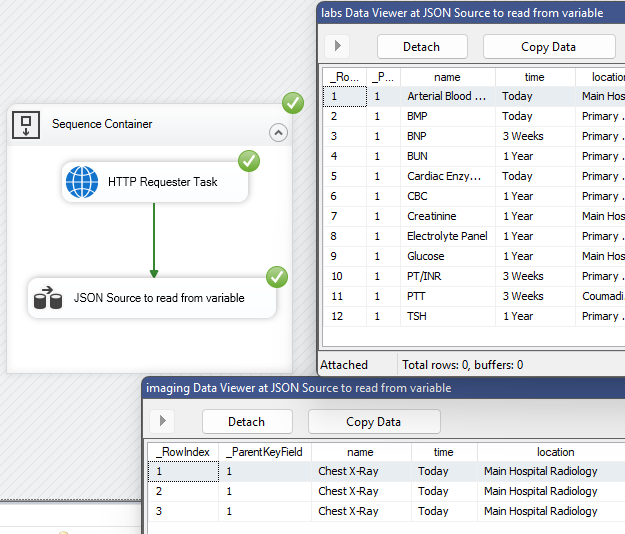Click the green precedence constraint arrow
This screenshot has width=625, height=534.
[154, 240]
